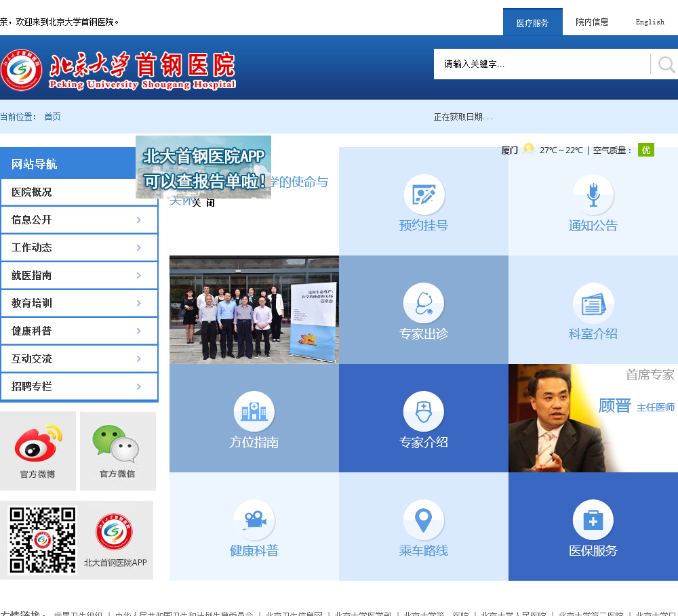The image size is (678, 616).
Task: Click the 顾晋 chief expert name link
Action: 614,406
